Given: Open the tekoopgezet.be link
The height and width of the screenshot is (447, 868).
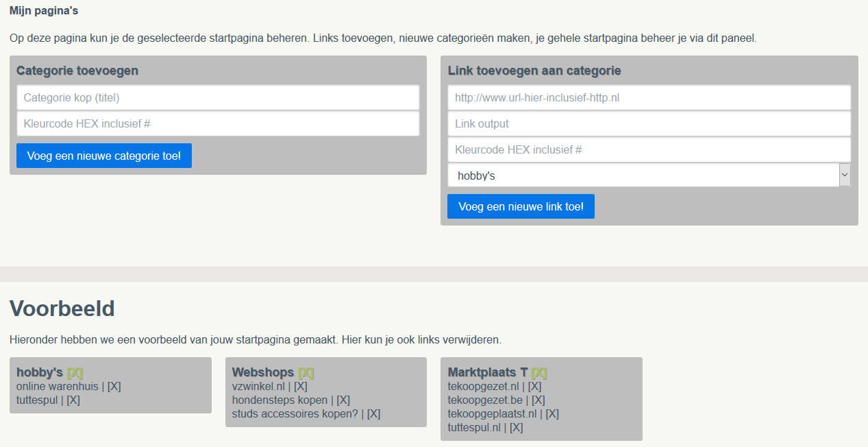Looking at the screenshot, I should coord(485,400).
